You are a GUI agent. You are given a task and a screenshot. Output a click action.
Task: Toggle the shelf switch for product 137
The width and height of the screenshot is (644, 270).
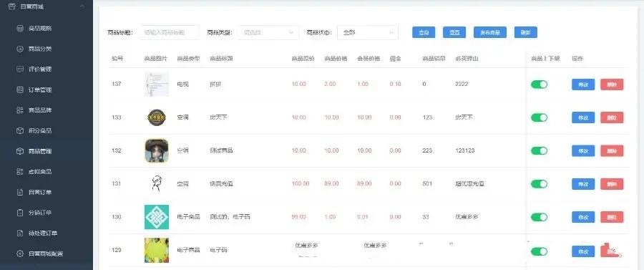[539, 85]
